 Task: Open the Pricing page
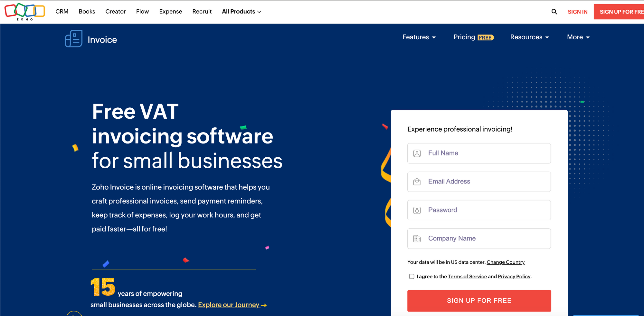click(464, 37)
